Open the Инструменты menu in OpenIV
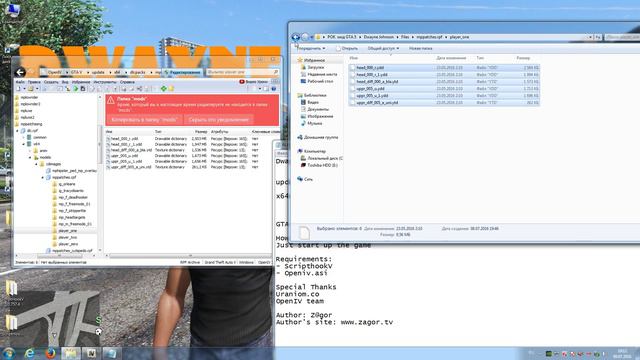640x360 pixels. click(x=105, y=82)
